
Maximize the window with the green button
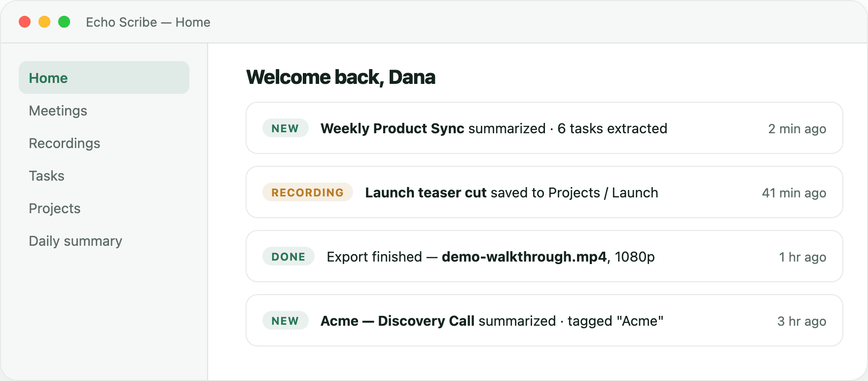click(x=64, y=22)
